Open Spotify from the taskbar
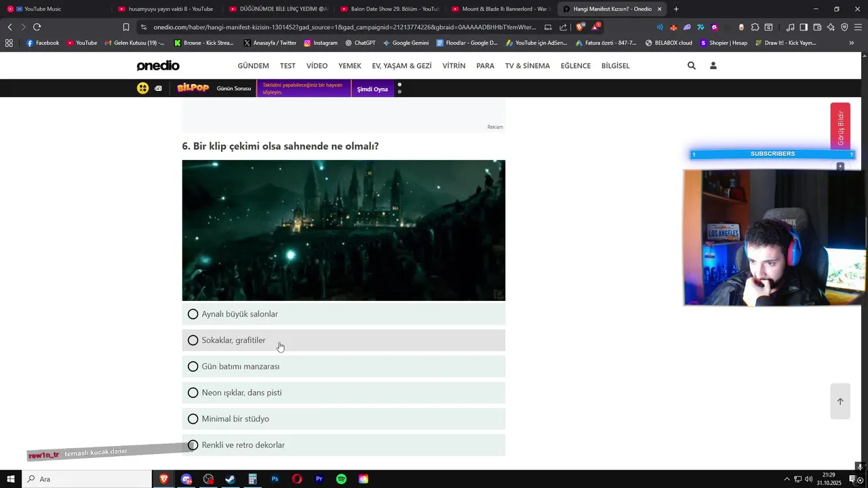 point(341,479)
